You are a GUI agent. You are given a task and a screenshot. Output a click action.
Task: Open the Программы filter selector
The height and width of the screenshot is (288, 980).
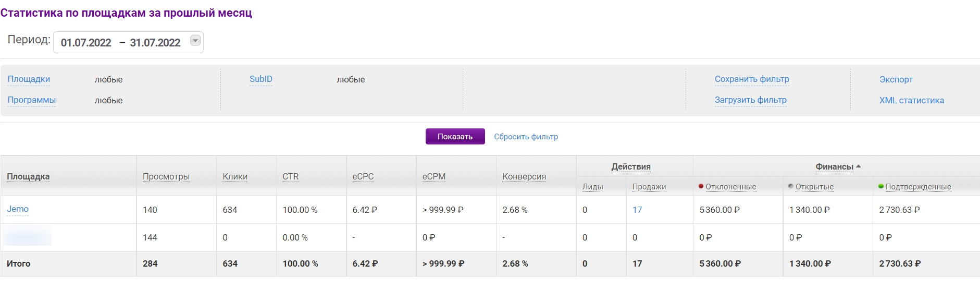(x=31, y=100)
